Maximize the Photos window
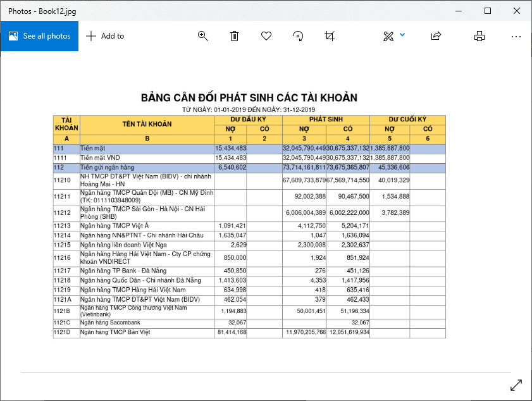 pos(488,11)
